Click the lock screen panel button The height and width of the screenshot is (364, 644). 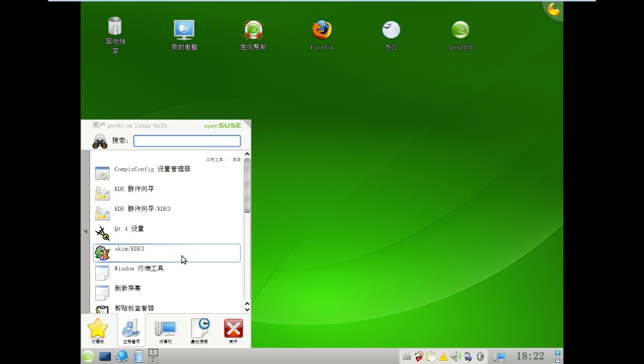coord(558,360)
